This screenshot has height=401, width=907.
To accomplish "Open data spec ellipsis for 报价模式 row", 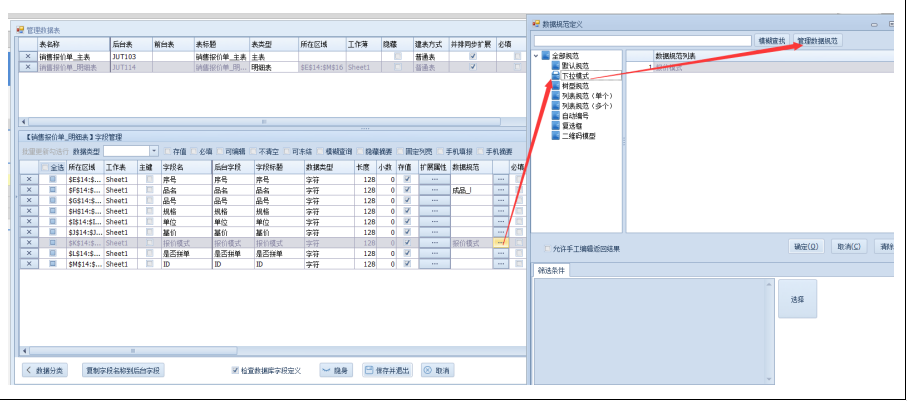I will pyautogui.click(x=500, y=243).
